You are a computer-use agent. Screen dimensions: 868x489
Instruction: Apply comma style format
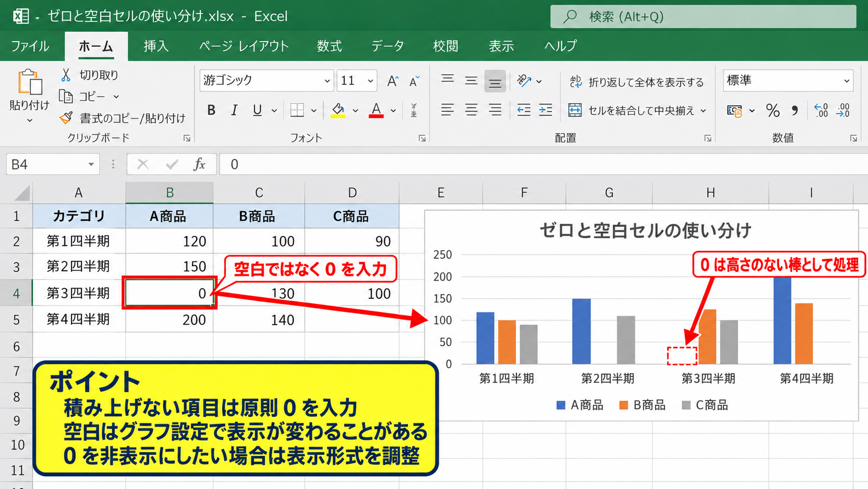pos(795,110)
